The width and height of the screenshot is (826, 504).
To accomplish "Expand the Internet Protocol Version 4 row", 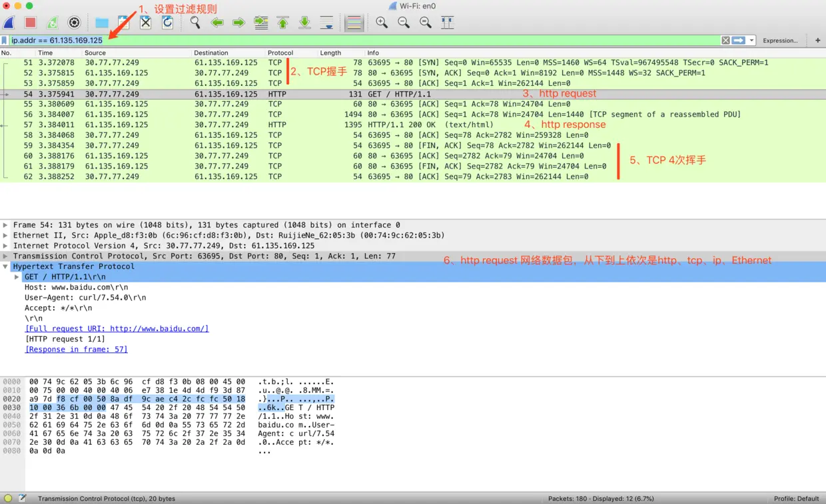I will point(6,246).
